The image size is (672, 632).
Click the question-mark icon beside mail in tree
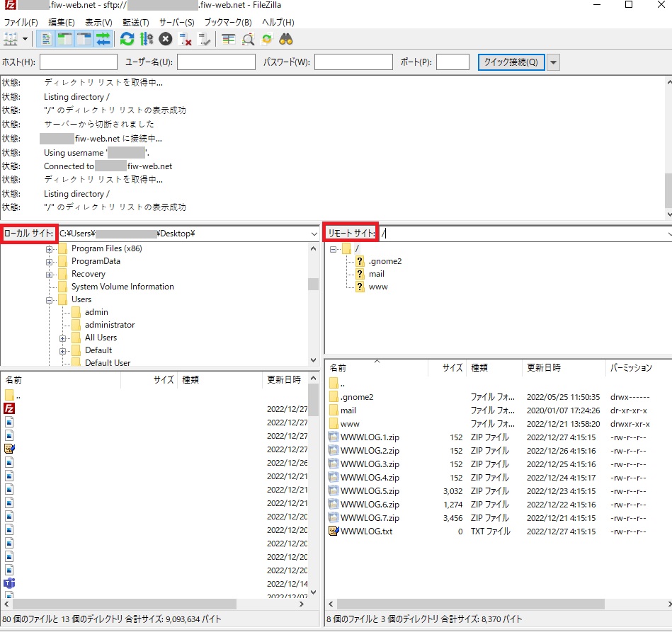360,274
